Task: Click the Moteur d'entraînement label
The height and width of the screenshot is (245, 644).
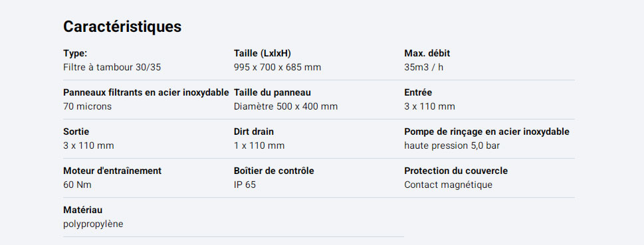Action: tap(112, 171)
